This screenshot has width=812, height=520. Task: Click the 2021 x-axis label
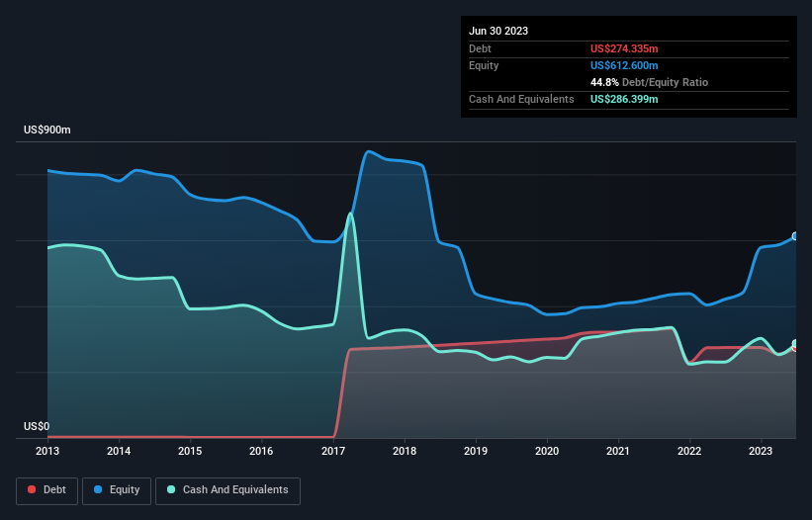click(x=618, y=451)
